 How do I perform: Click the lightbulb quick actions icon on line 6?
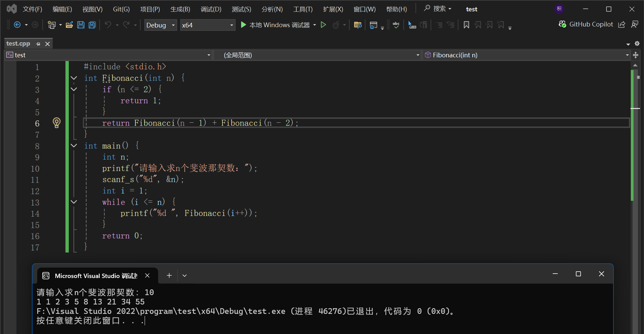click(x=57, y=123)
